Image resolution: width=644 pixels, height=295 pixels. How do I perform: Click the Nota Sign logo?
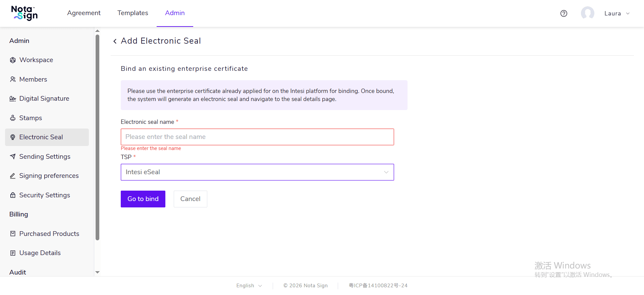(24, 13)
